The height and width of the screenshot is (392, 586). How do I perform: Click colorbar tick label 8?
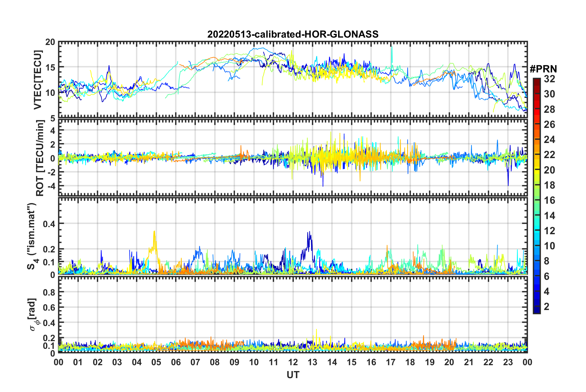click(547, 261)
